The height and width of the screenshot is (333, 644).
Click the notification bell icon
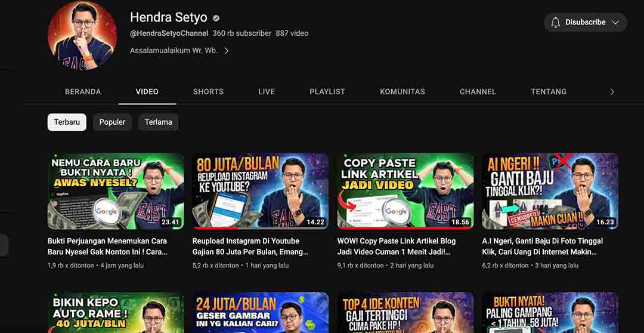pos(555,22)
